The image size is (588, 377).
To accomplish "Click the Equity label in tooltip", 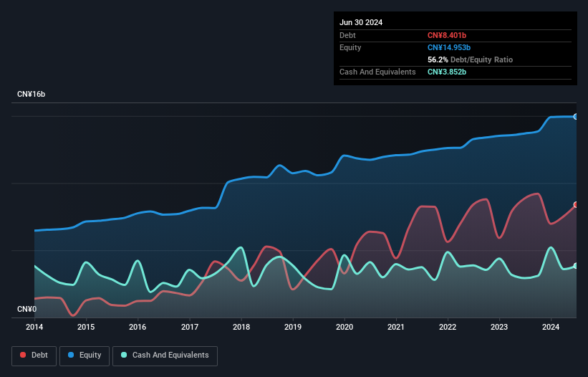I will click(x=350, y=47).
